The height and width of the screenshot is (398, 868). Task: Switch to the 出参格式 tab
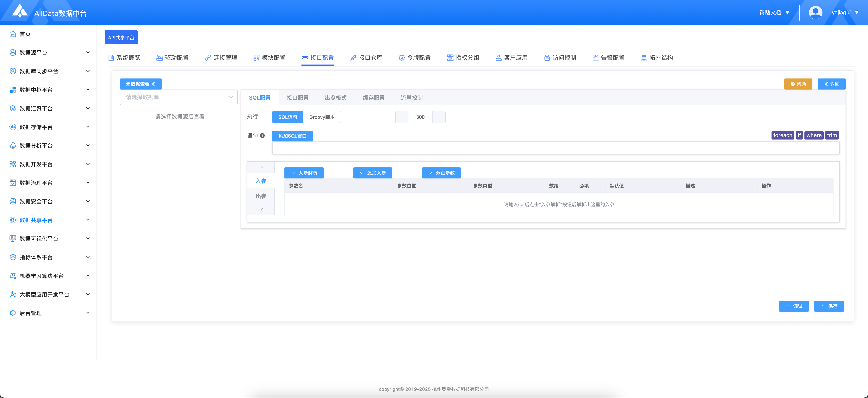(x=335, y=98)
